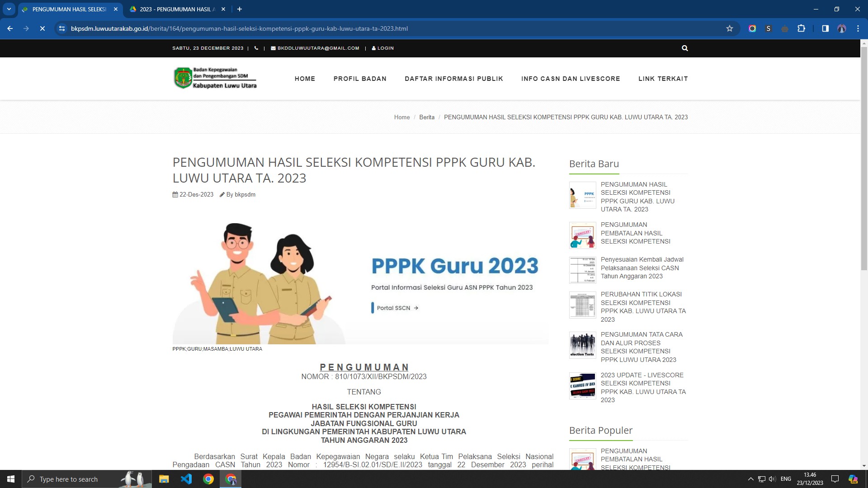Open the volume speaker tray icon
This screenshot has width=868, height=488.
(x=772, y=479)
